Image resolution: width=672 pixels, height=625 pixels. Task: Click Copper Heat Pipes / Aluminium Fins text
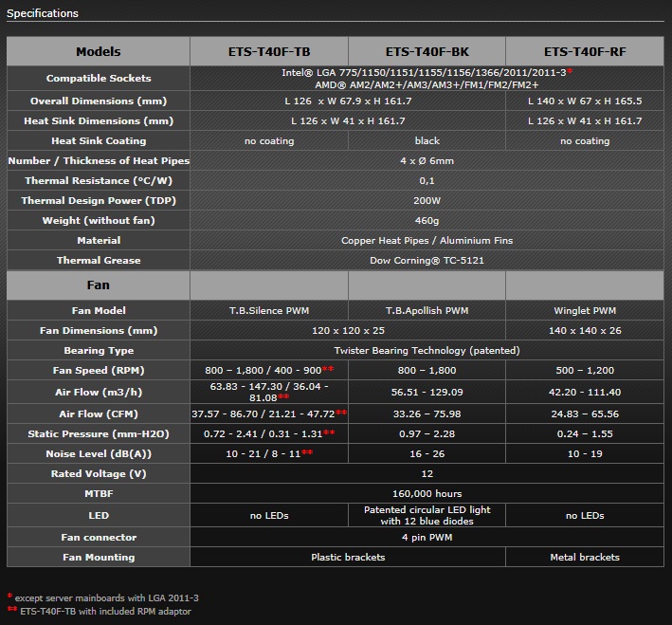pos(427,240)
